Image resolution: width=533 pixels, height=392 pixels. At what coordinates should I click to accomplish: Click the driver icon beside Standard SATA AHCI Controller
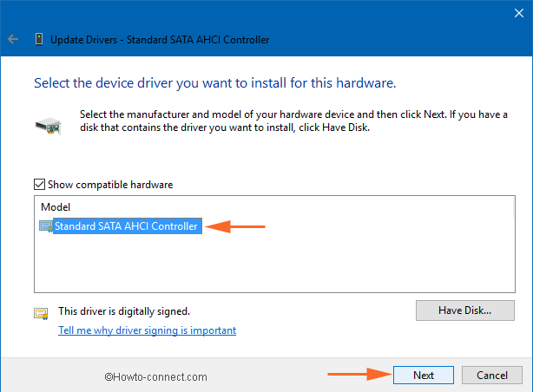46,226
